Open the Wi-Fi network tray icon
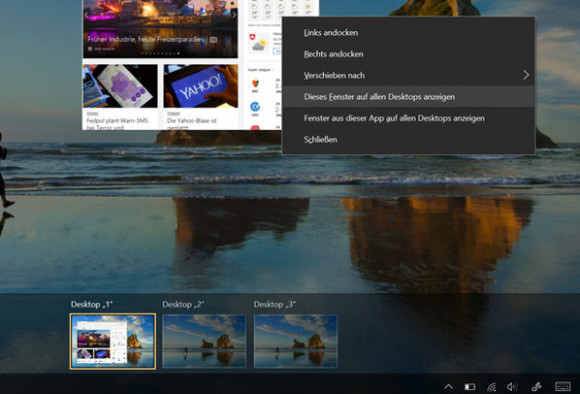The image size is (580, 394). pos(491,387)
